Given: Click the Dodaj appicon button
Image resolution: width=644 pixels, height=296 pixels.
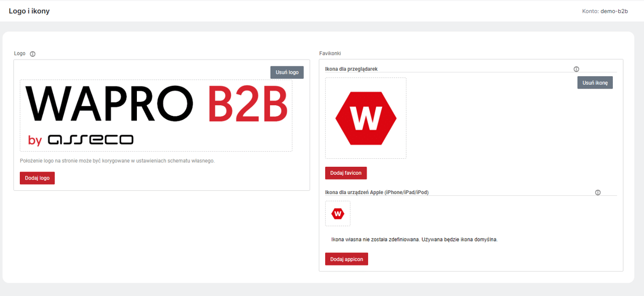Looking at the screenshot, I should point(347,259).
